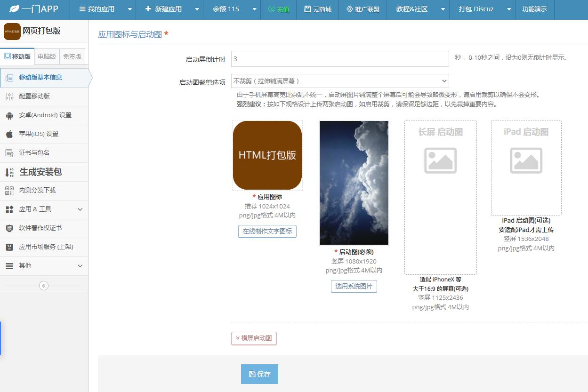Click the 生成安装包 download icon
This screenshot has height=392, width=588.
9,172
